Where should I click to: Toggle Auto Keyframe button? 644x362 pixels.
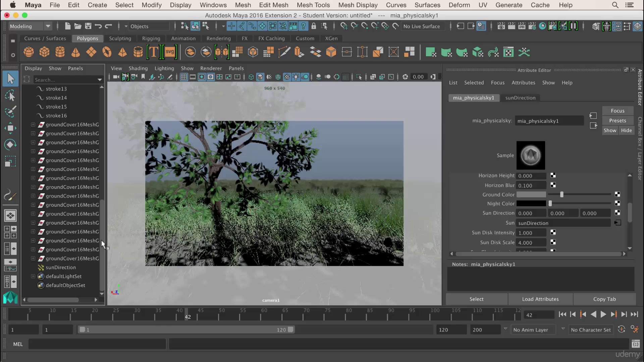point(621,329)
